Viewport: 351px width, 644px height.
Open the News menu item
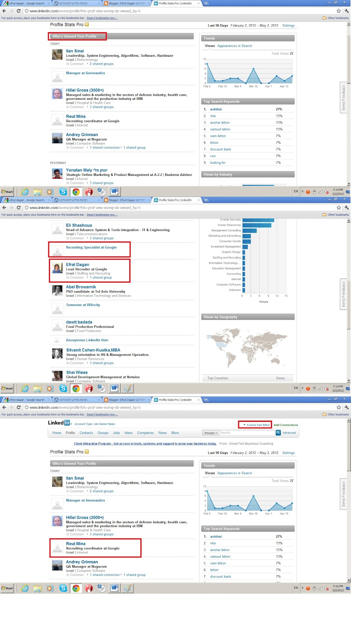(162, 433)
